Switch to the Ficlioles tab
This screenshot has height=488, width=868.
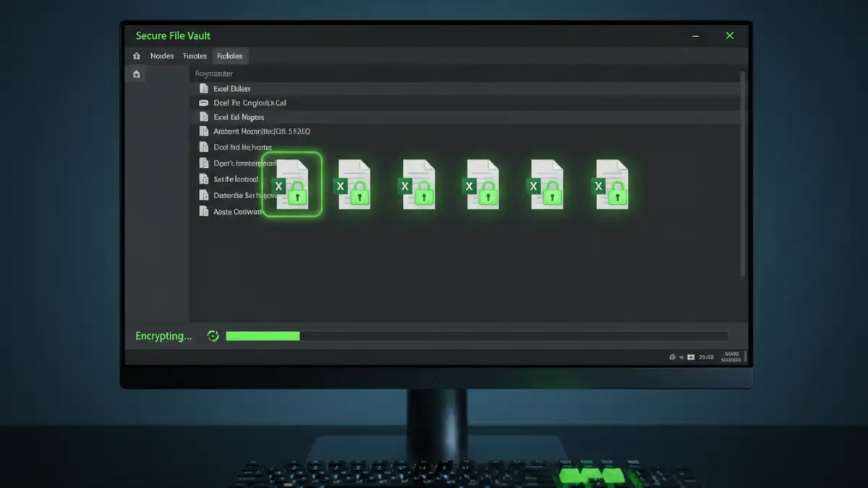coord(229,56)
